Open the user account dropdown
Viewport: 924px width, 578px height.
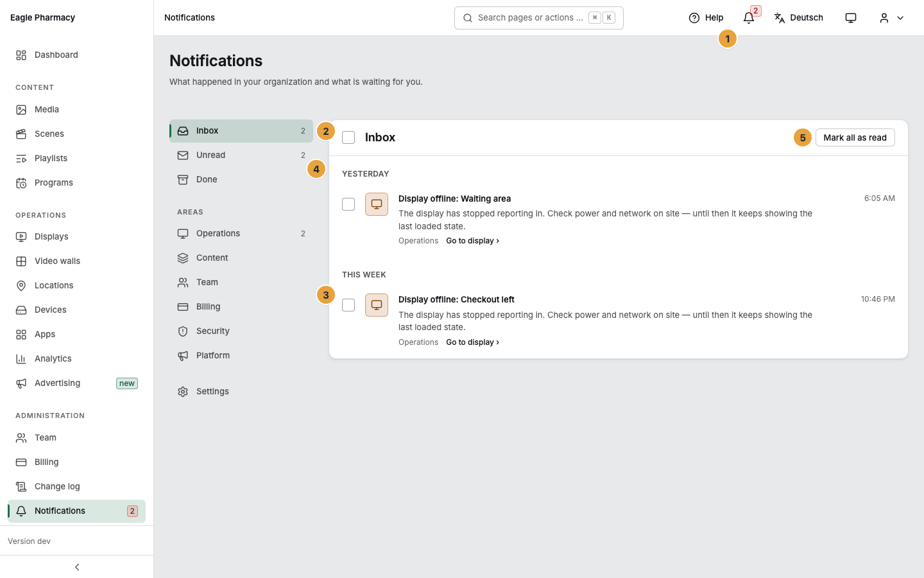[x=891, y=18]
